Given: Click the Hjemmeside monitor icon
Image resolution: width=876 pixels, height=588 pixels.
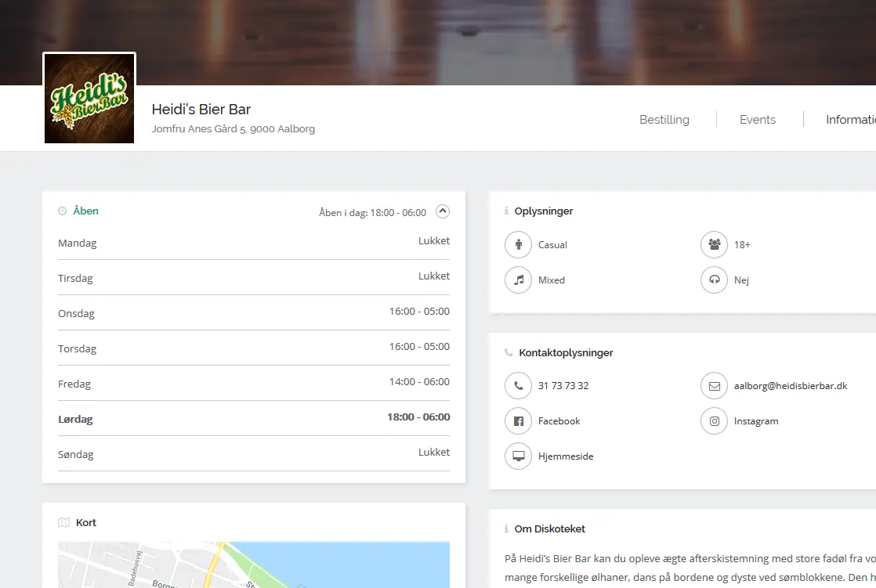Looking at the screenshot, I should pyautogui.click(x=519, y=456).
